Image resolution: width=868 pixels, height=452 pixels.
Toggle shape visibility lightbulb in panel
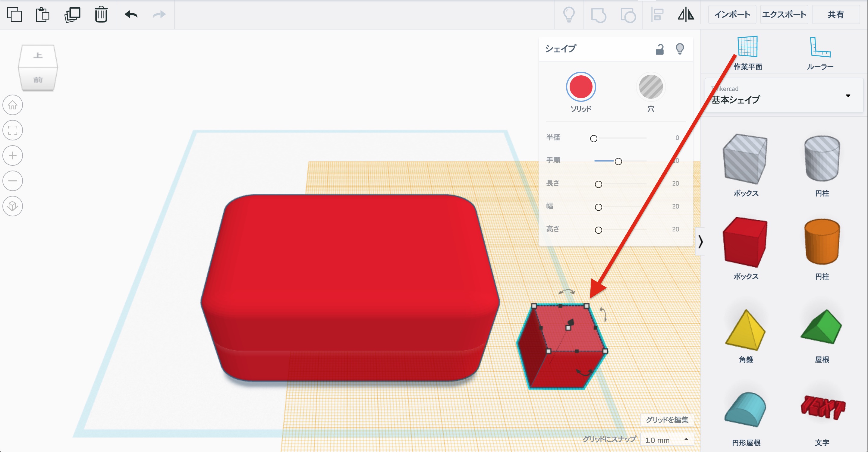[x=680, y=49]
